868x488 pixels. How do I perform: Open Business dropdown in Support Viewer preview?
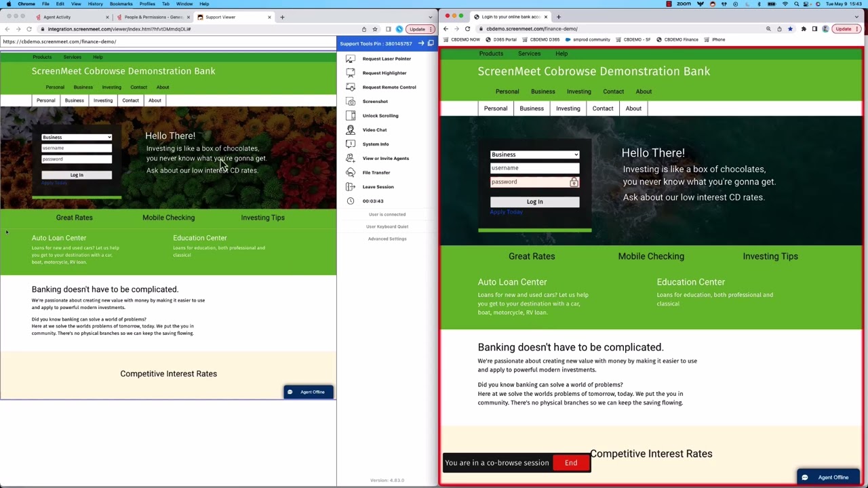click(x=77, y=137)
